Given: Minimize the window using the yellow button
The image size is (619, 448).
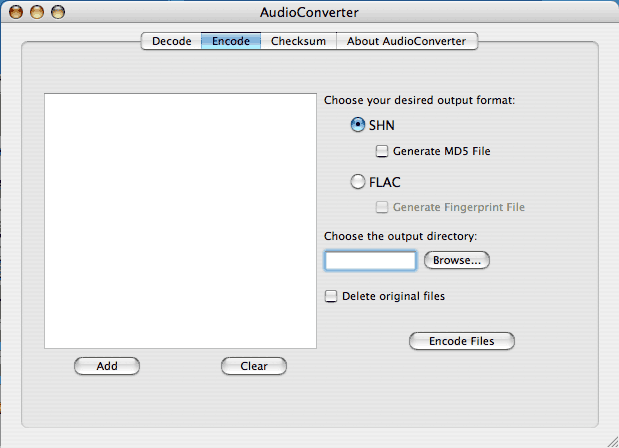Looking at the screenshot, I should (x=38, y=12).
